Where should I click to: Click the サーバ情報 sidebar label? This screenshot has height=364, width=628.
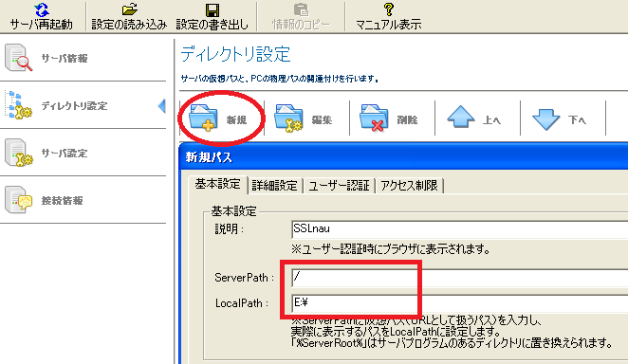[x=65, y=59]
